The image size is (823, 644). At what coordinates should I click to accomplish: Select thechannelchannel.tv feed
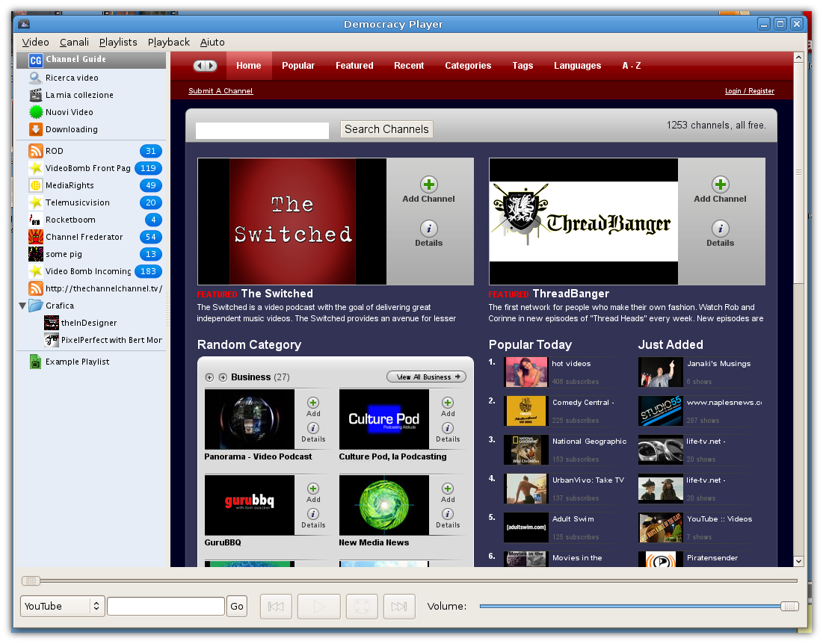coord(90,288)
